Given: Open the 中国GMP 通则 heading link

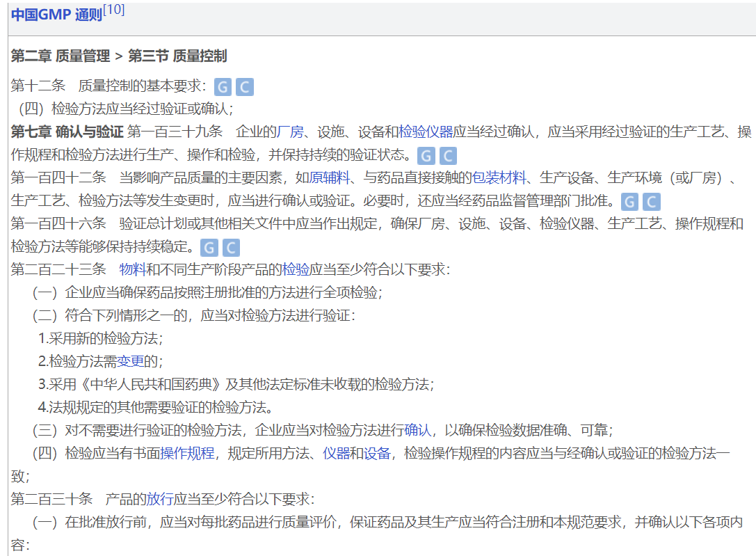Looking at the screenshot, I should tap(56, 15).
